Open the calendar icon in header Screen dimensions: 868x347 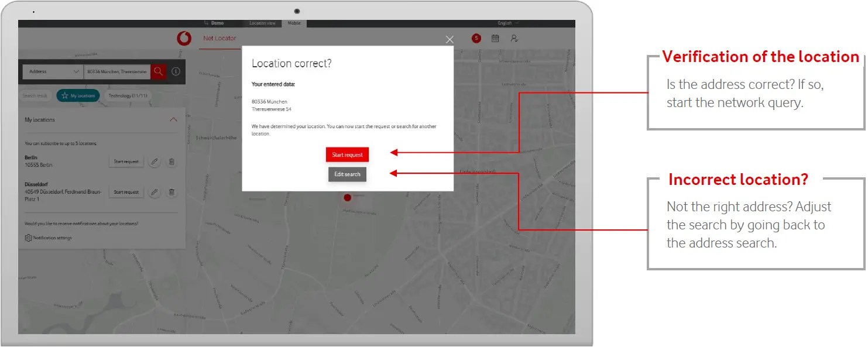pyautogui.click(x=495, y=39)
